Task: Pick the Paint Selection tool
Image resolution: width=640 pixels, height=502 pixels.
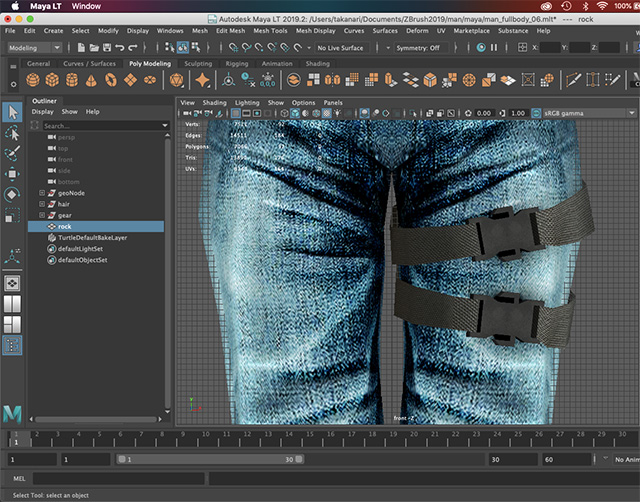Action: click(12, 153)
